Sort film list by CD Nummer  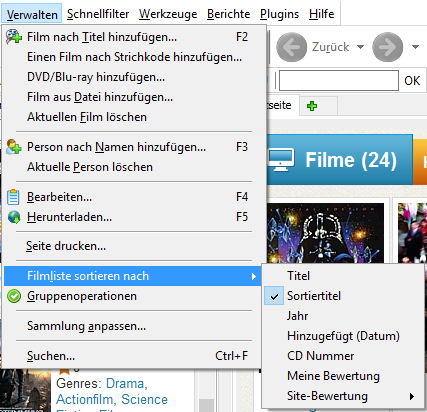coord(343,356)
